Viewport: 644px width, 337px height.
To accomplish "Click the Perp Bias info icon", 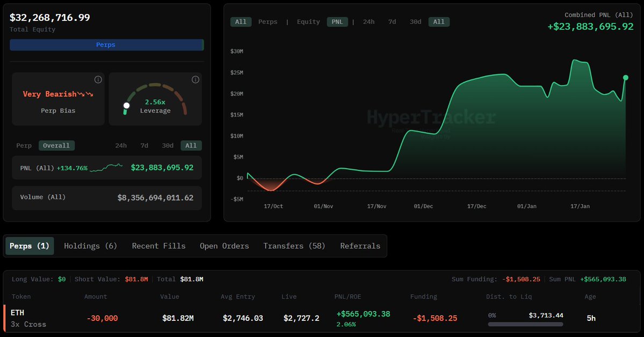I will pyautogui.click(x=98, y=80).
